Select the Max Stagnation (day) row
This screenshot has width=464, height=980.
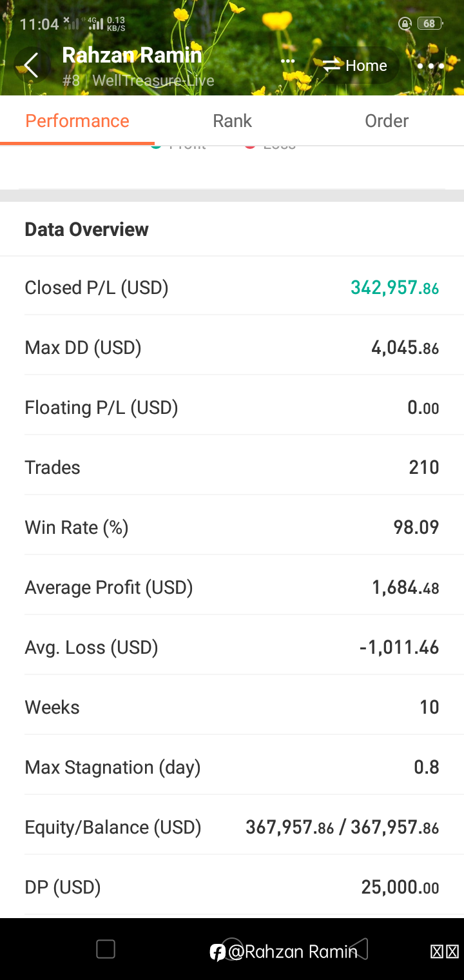[x=232, y=767]
